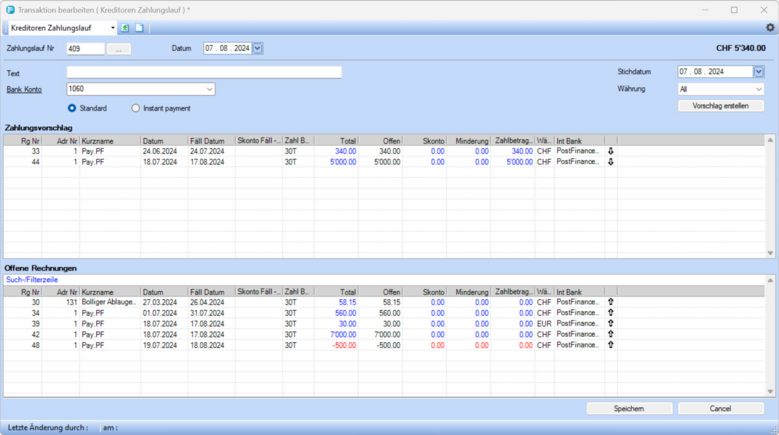Image resolution: width=779 pixels, height=435 pixels.
Task: Click the Vorschlag erstellen button
Action: pyautogui.click(x=720, y=106)
